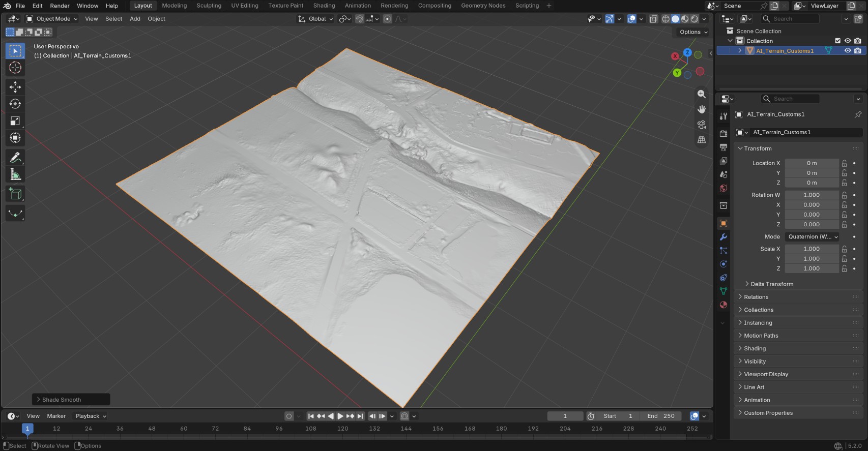Jump to the end frame of timeline

(360, 416)
